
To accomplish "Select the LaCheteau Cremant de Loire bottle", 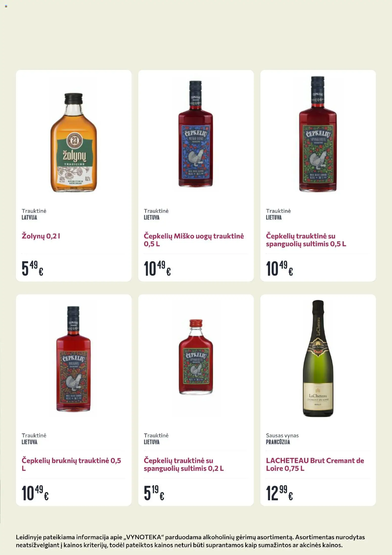I will point(318,358).
